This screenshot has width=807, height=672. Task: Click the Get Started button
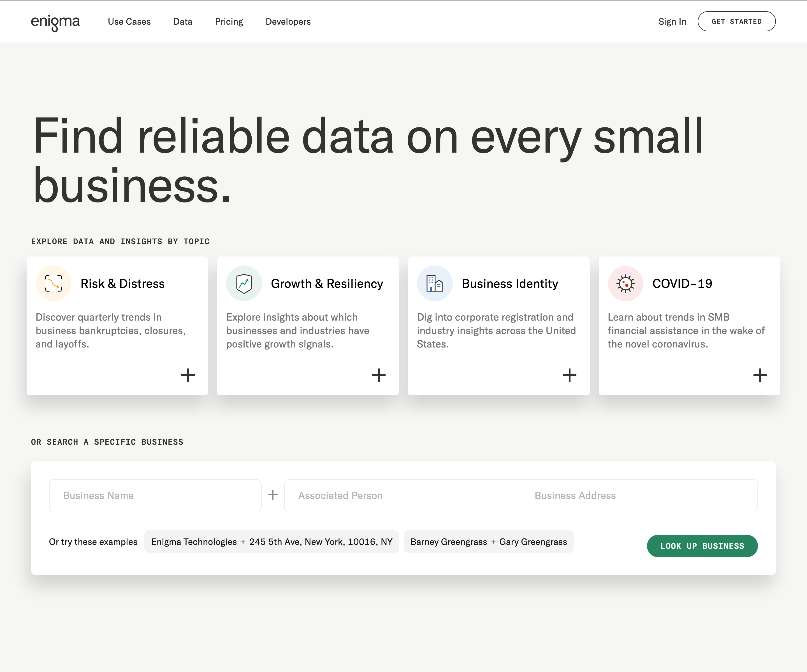tap(737, 22)
